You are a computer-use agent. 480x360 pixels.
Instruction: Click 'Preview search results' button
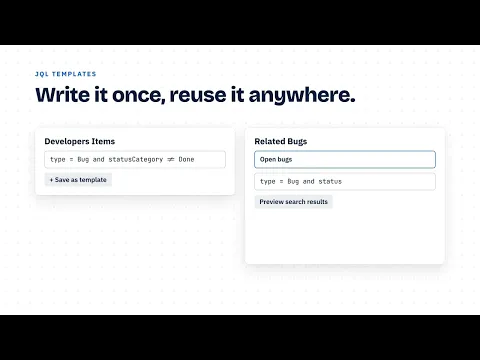coord(293,202)
